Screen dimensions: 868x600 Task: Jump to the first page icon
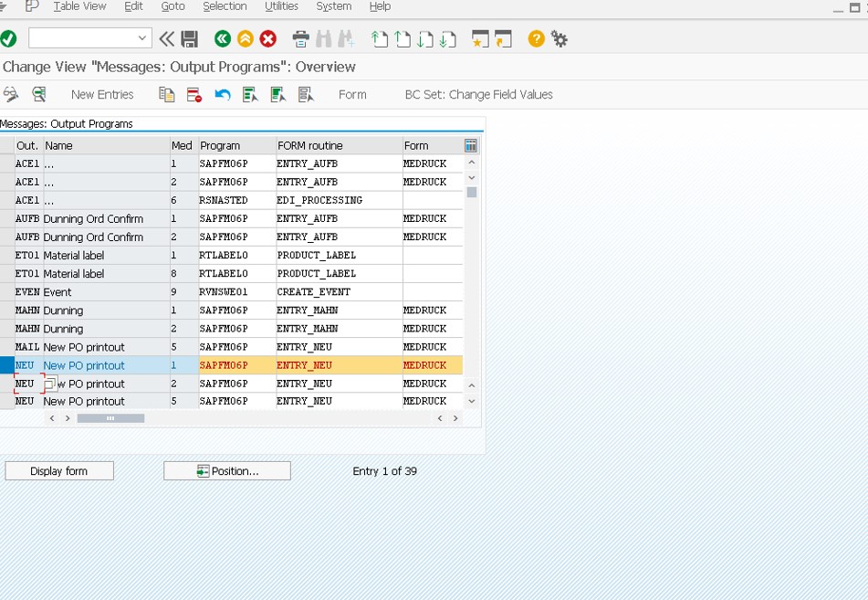(x=379, y=38)
